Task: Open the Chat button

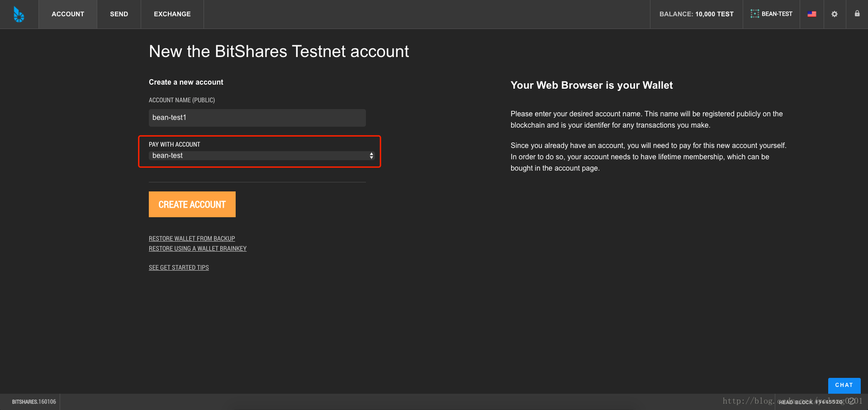Action: [x=844, y=385]
